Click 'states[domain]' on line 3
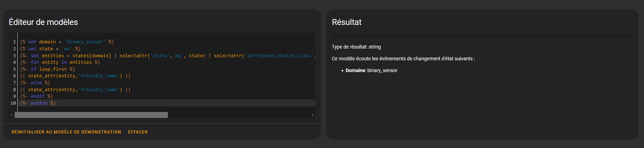This screenshot has height=148, width=644. [x=92, y=55]
